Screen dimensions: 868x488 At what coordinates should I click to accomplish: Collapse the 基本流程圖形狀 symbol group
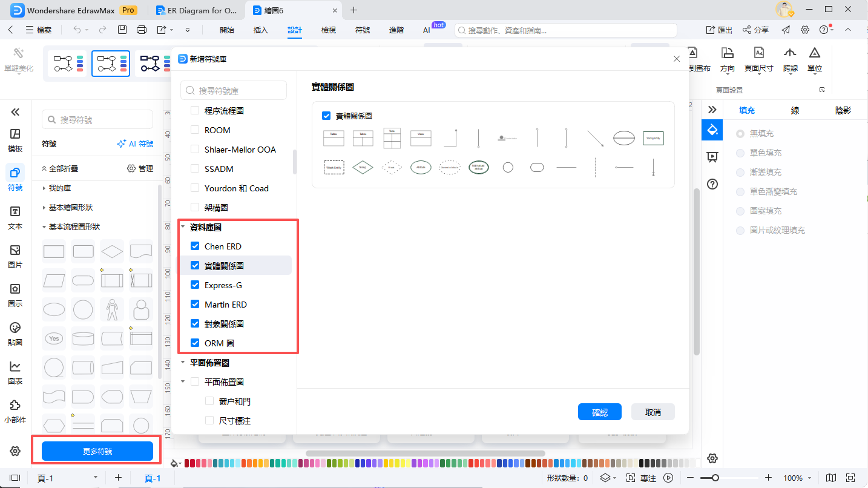tap(44, 227)
